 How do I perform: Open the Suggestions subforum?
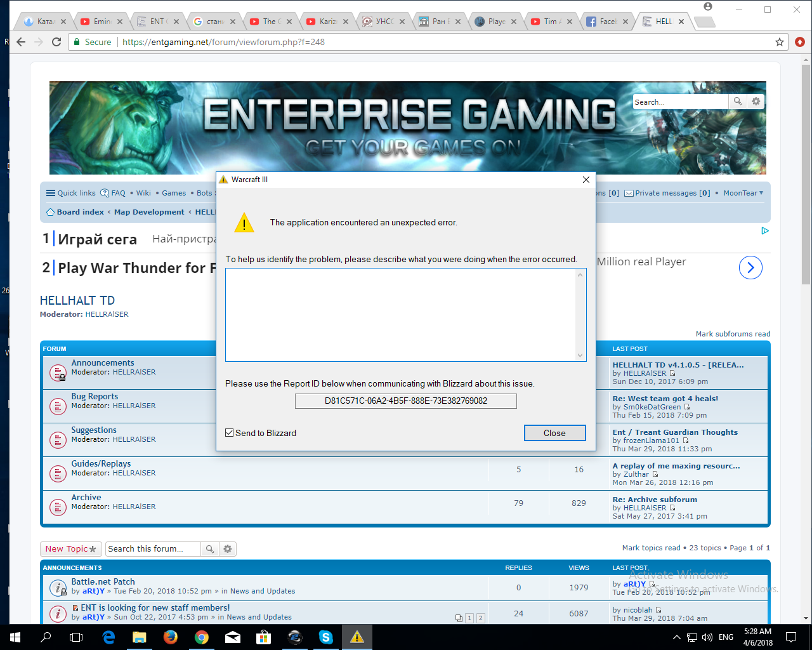tap(94, 430)
